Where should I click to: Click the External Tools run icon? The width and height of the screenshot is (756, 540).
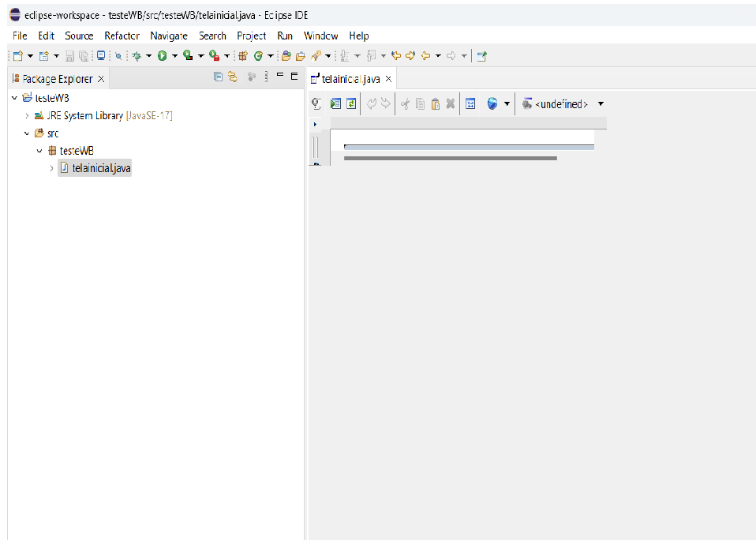click(x=215, y=56)
